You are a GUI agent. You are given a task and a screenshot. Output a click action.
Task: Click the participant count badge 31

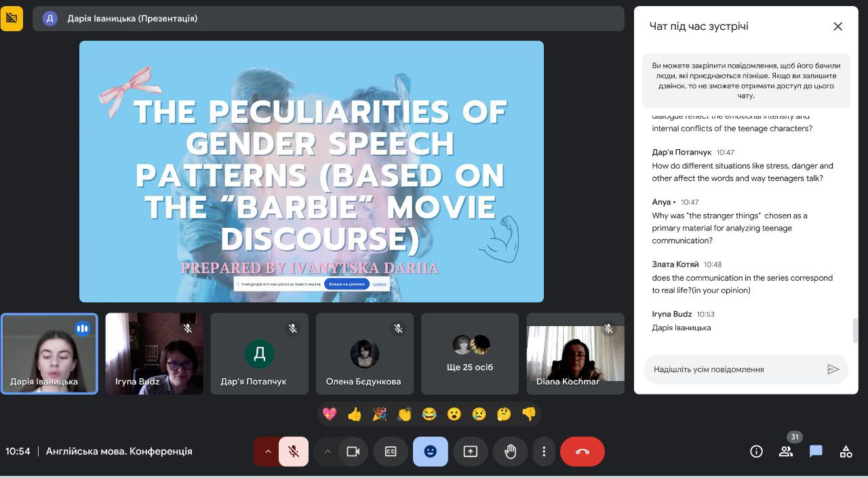coord(795,437)
